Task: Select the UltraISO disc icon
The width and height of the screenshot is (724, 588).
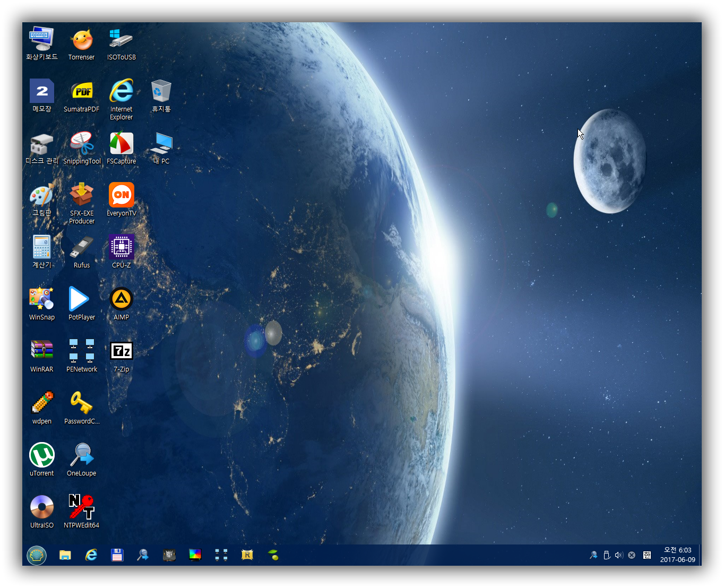Action: click(x=42, y=511)
